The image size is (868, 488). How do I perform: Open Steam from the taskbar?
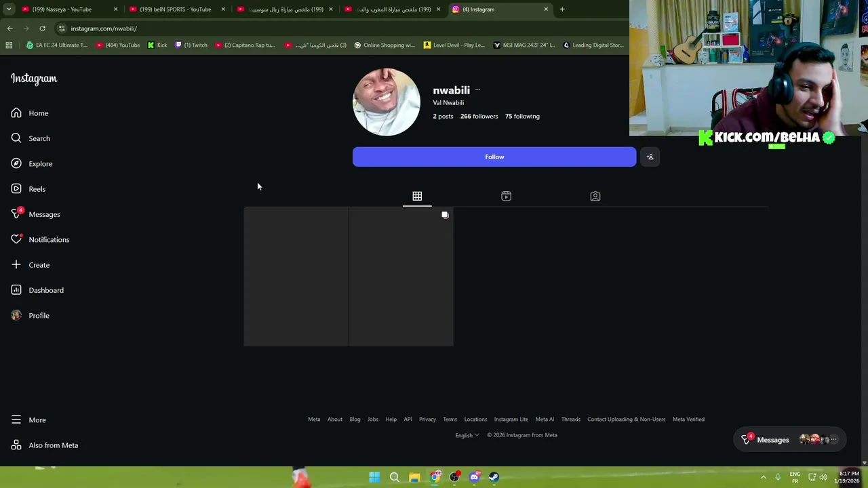tap(494, 477)
